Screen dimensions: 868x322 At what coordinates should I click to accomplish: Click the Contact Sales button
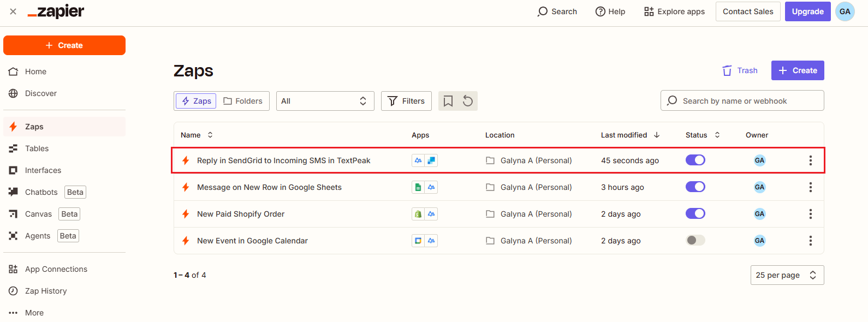click(x=748, y=11)
